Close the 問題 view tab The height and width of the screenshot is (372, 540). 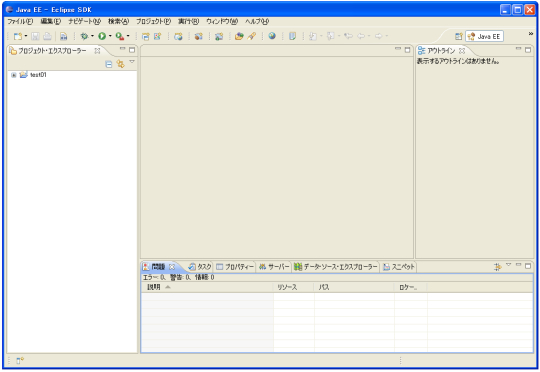(172, 267)
